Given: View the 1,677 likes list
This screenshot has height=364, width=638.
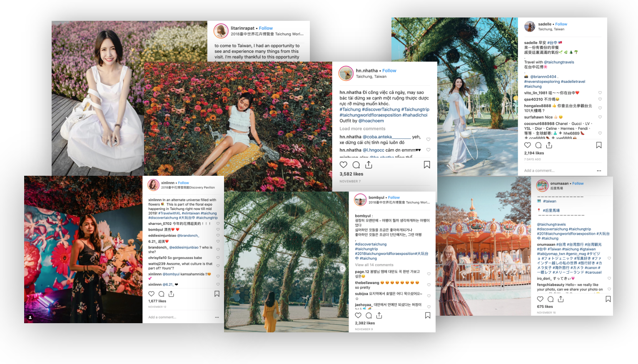Looking at the screenshot, I should pyautogui.click(x=157, y=301).
